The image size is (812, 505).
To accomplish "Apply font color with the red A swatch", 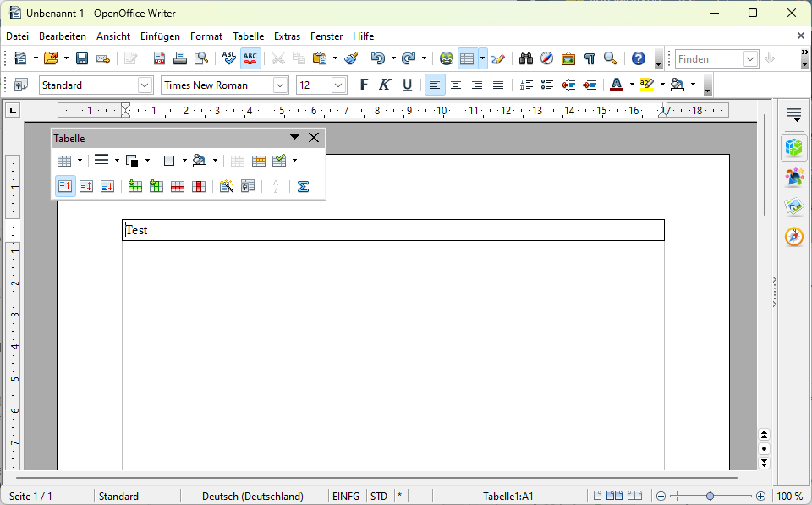I will [x=617, y=85].
